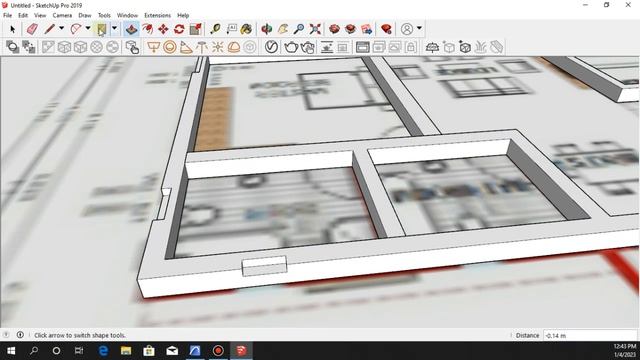Click the V-Ray asset editor icon
This screenshot has width=640, height=360.
pyautogui.click(x=271, y=47)
